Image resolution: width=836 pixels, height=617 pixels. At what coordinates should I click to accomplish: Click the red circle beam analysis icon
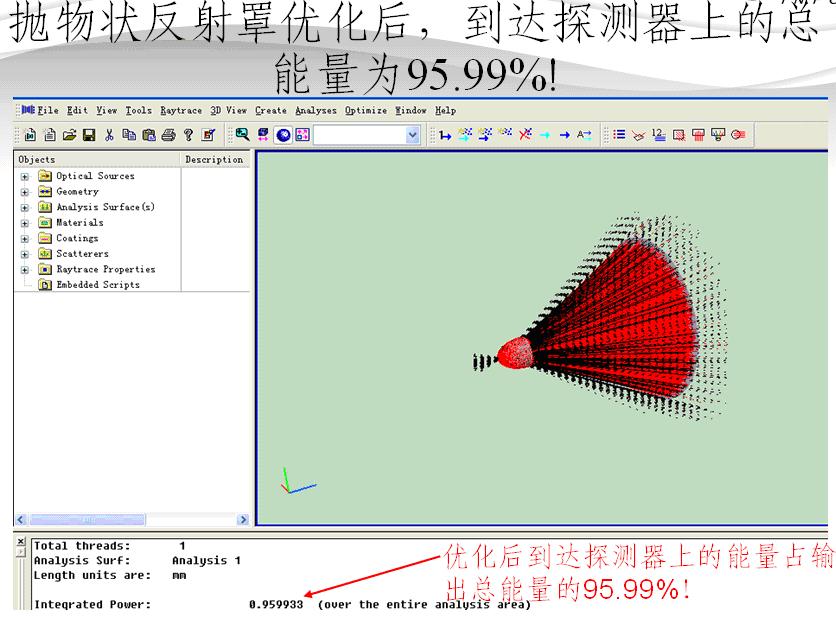(738, 135)
